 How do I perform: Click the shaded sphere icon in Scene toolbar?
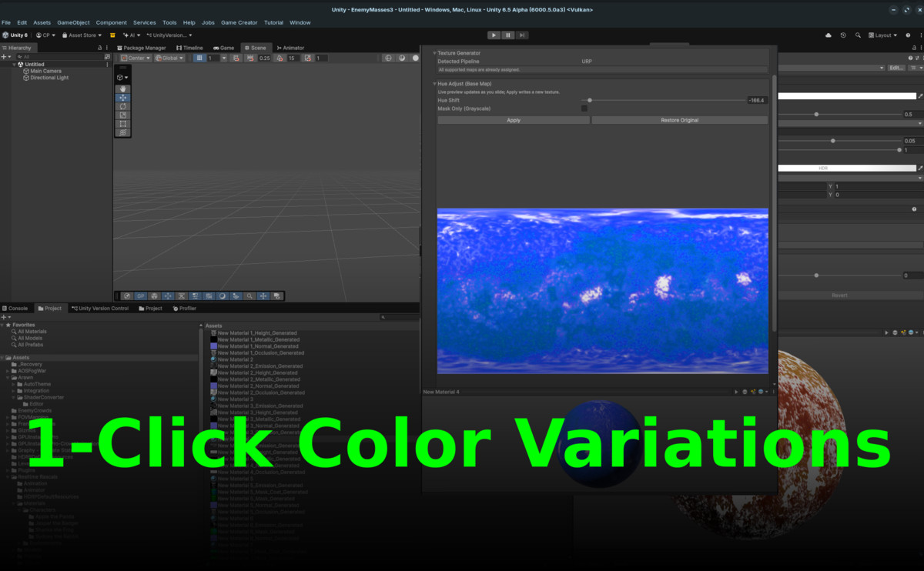(402, 58)
